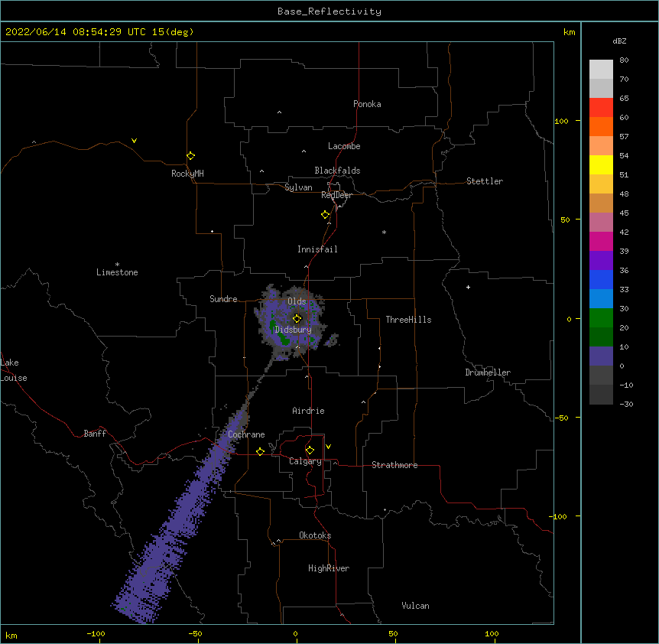659x644 pixels.
Task: Click the km unit label at top right
Action: (x=569, y=32)
